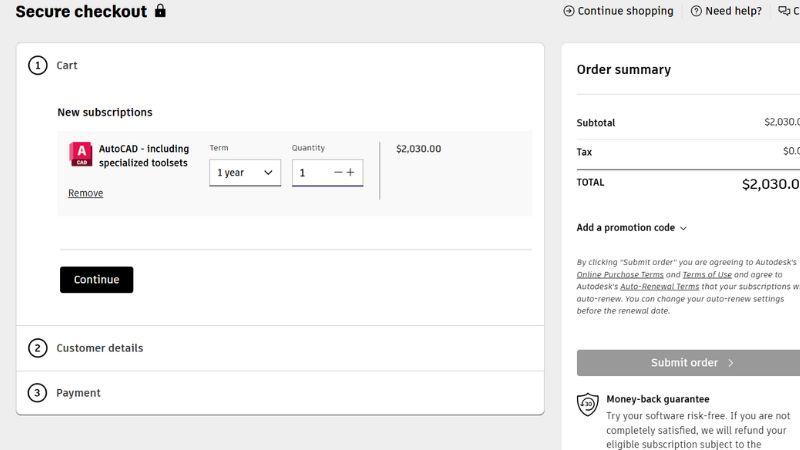Viewport: 800px width, 450px height.
Task: Click the money-back guarantee shield icon
Action: pos(588,404)
